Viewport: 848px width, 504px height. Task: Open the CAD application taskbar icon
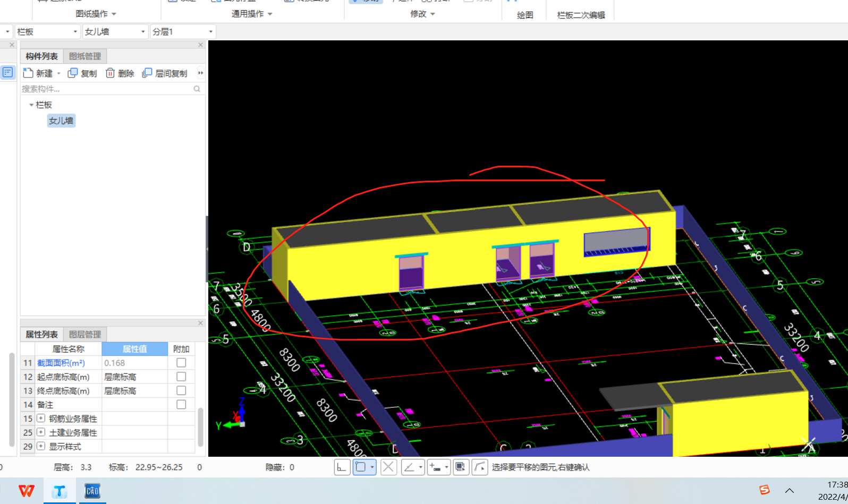pyautogui.click(x=92, y=491)
